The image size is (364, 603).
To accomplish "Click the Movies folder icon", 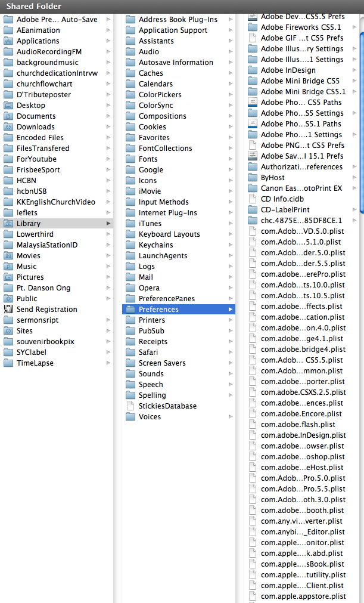I will [8, 256].
